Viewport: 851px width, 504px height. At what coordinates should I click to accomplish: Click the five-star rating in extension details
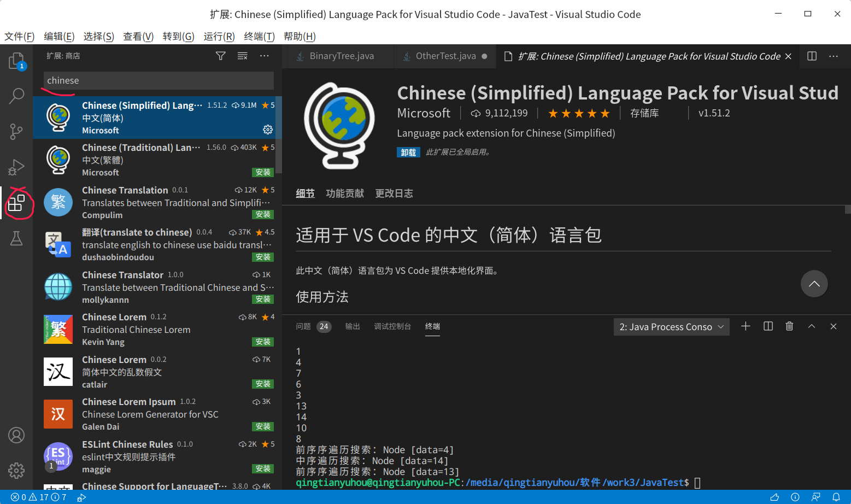[579, 113]
